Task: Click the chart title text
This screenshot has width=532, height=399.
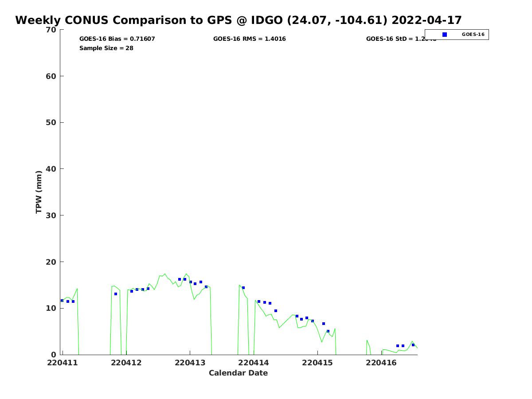Action: pos(239,20)
